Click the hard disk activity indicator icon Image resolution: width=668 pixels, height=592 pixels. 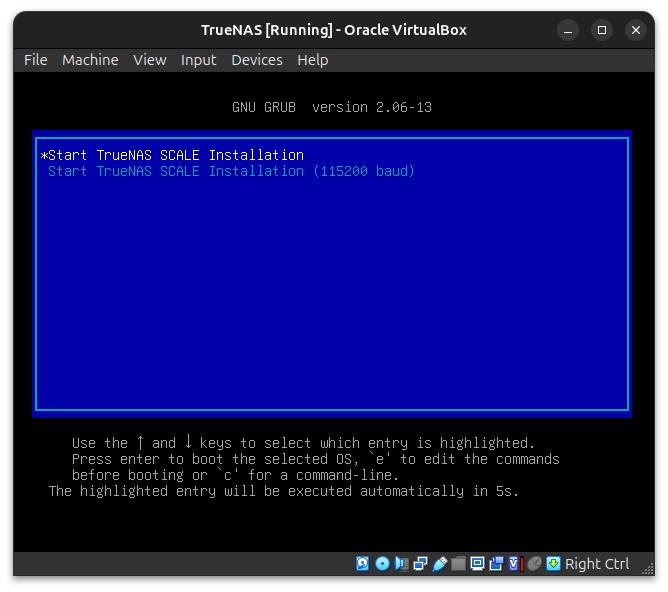[363, 564]
